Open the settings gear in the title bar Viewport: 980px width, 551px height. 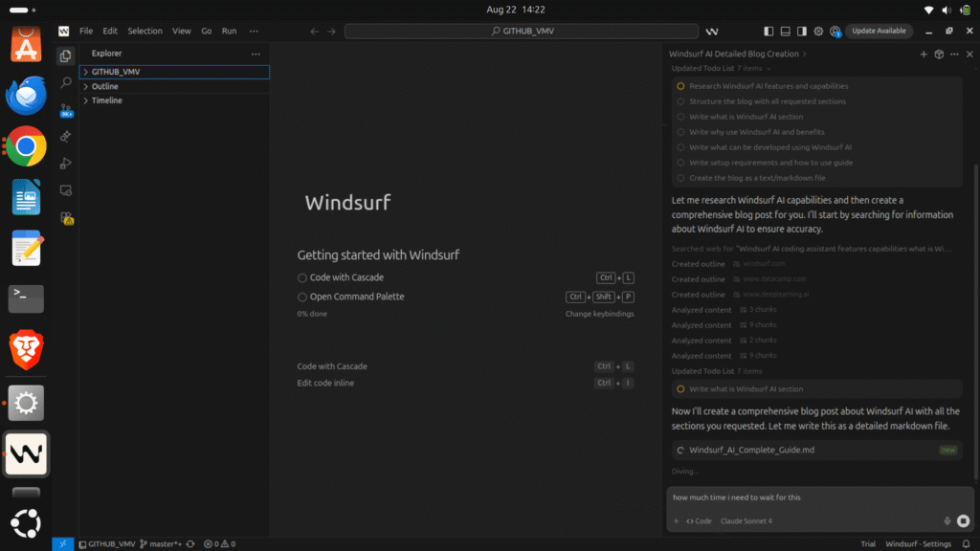[818, 32]
